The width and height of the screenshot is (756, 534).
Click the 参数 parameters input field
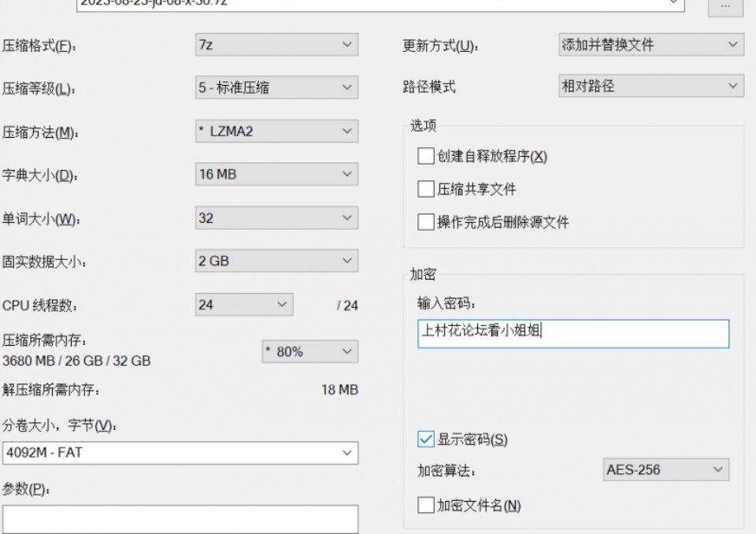click(180, 519)
